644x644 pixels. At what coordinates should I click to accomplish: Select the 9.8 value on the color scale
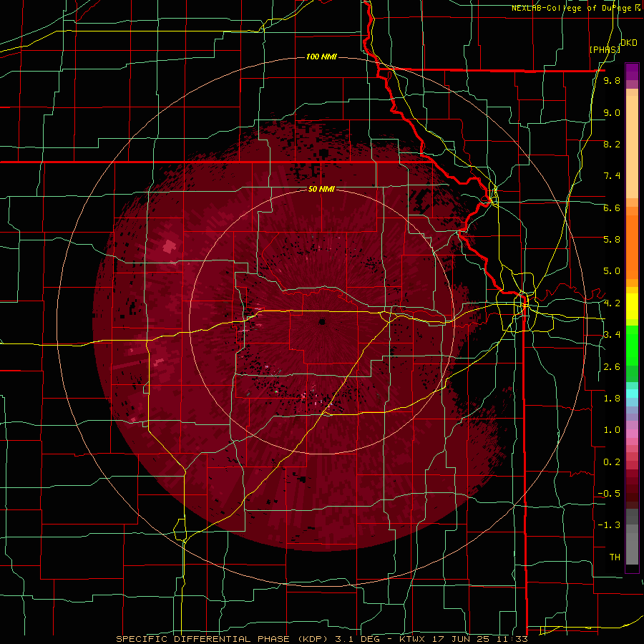[612, 81]
